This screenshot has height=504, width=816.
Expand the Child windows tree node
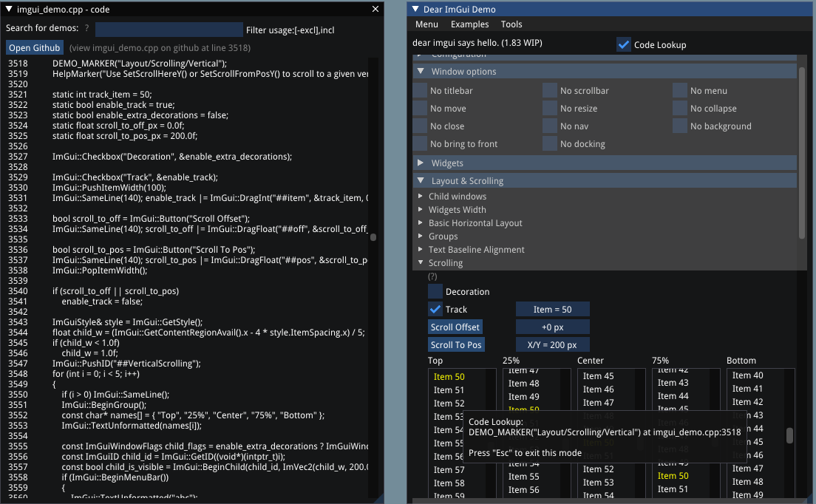pyautogui.click(x=421, y=196)
